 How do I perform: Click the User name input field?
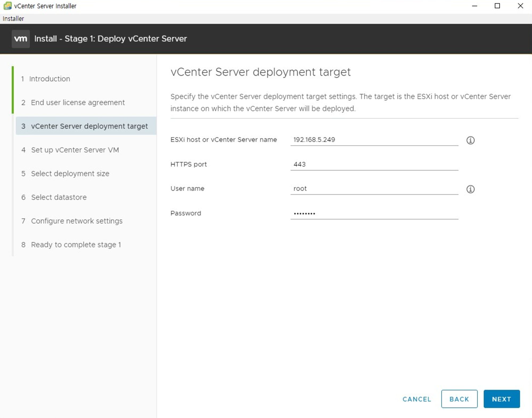374,189
